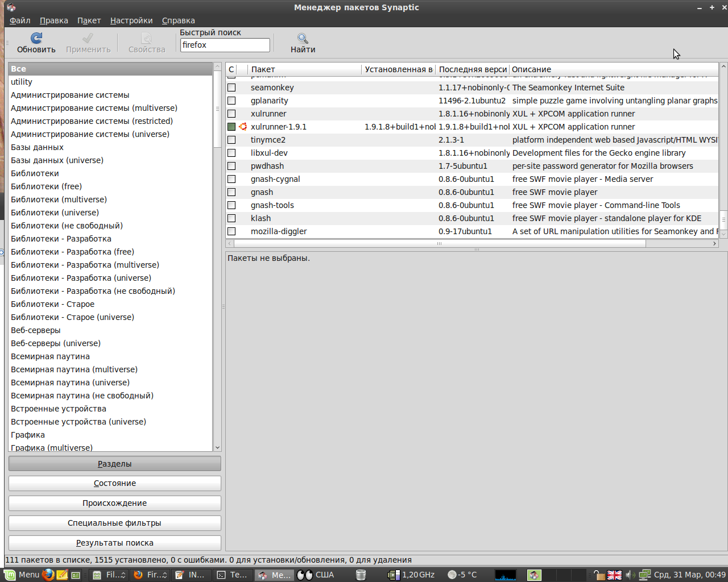This screenshot has width=728, height=582.
Task: Click the Ubuntu supported logo beside xulrunner-1.9.1
Action: tap(243, 127)
